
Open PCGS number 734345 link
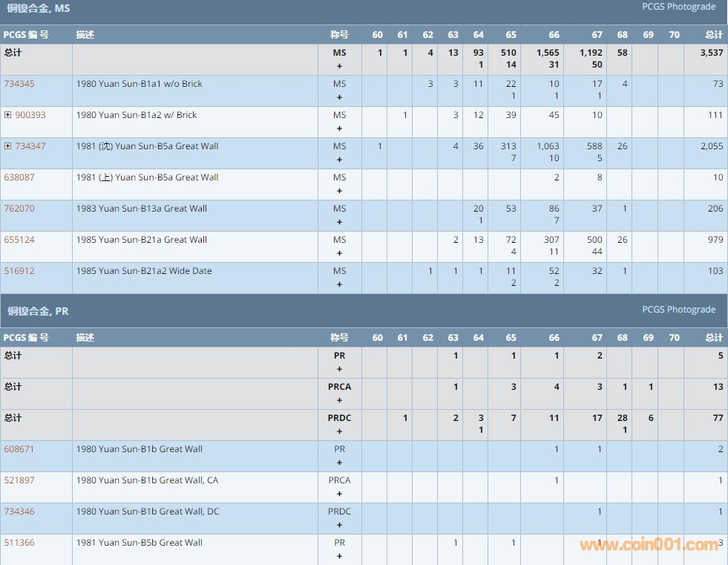(x=19, y=84)
